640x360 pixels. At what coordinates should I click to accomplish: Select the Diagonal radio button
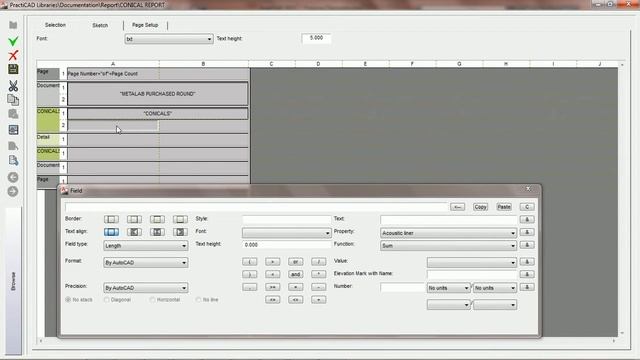point(107,300)
